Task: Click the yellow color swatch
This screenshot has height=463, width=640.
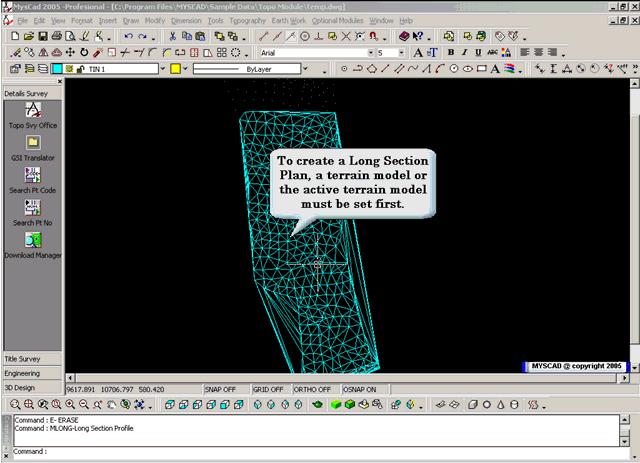Action: click(x=174, y=69)
